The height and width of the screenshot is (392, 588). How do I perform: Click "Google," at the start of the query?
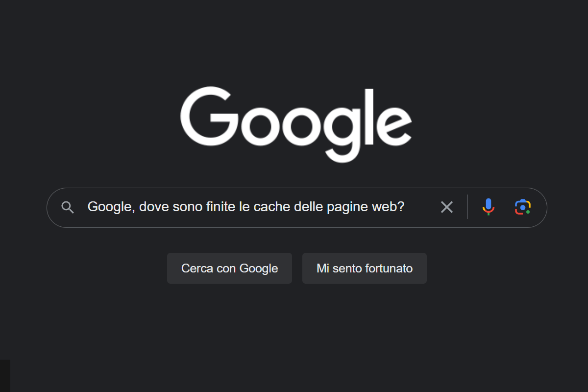(111, 207)
